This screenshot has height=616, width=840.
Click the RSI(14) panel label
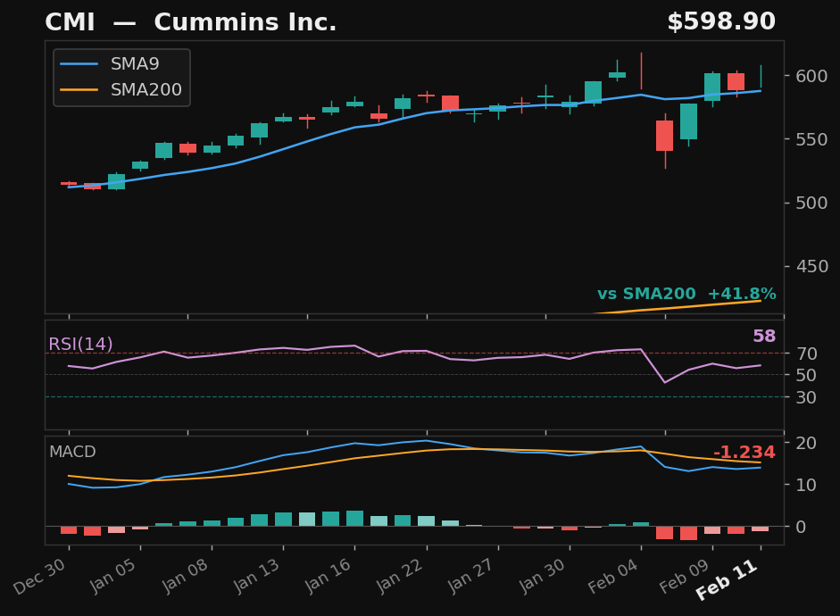point(80,344)
